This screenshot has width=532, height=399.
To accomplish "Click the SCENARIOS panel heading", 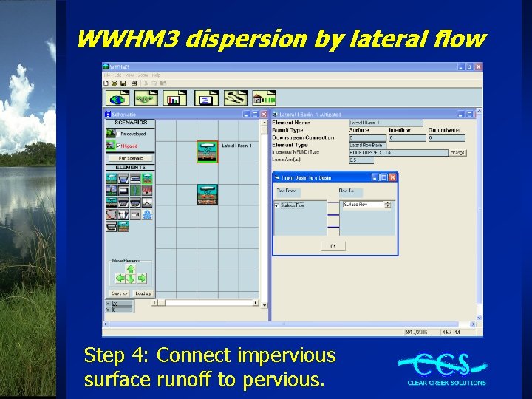I will [x=131, y=123].
